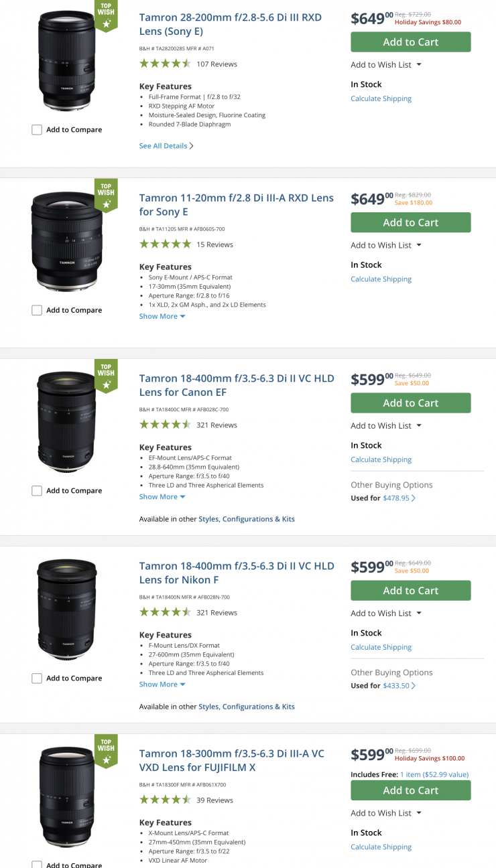This screenshot has width=496, height=868.
Task: Click Top Wish badge on FUJIFILM X 18-300mm lens
Action: [x=106, y=750]
